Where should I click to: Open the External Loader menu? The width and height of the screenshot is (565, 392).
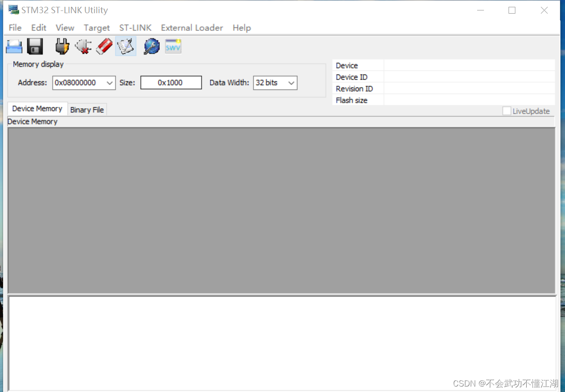click(x=192, y=28)
